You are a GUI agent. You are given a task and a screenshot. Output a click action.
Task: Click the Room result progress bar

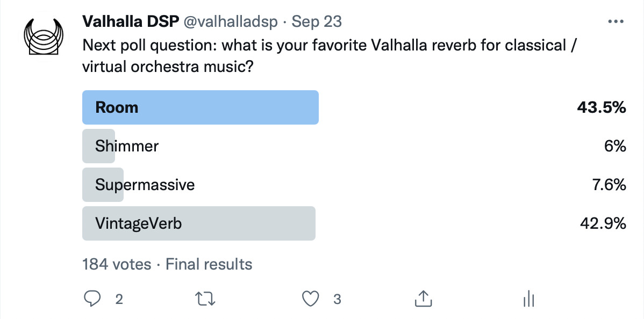(x=200, y=107)
